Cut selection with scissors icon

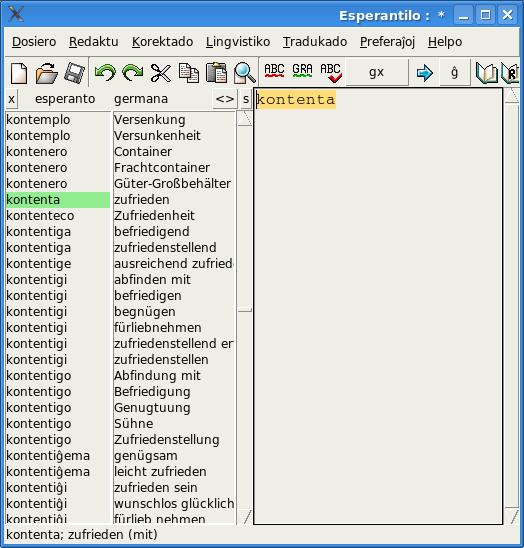[160, 73]
